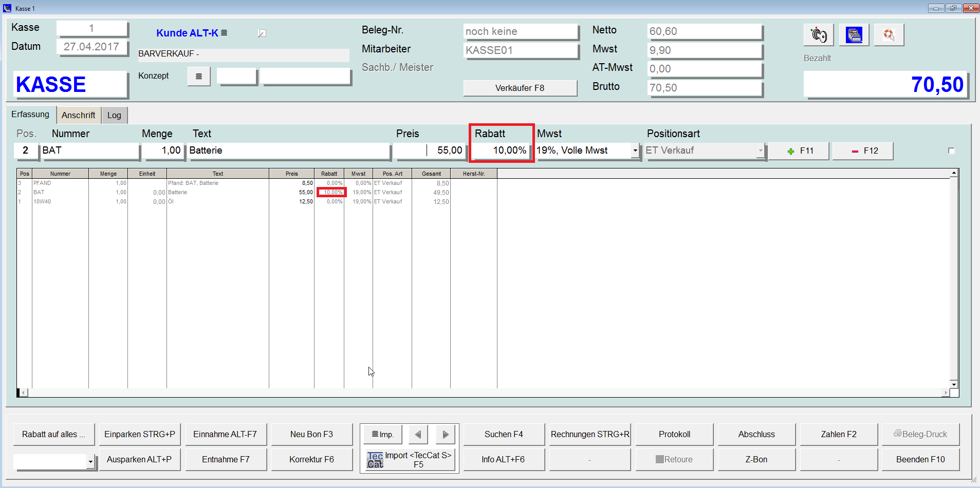This screenshot has height=488, width=980.
Task: Click Info ALT+F6 button
Action: 503,459
